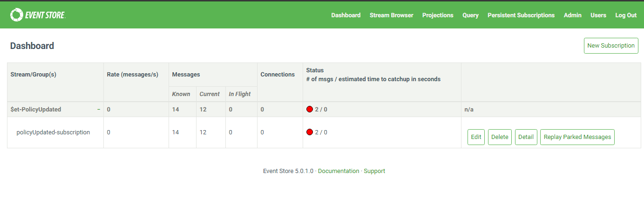
Task: Open Persistent Subscriptions in navigation
Action: (521, 15)
